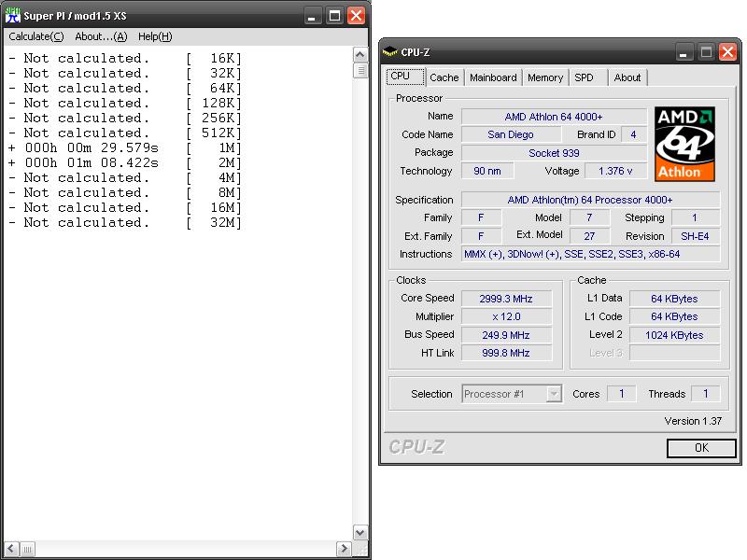The width and height of the screenshot is (747, 560).
Task: Click the OK button in CPU-Z
Action: pyautogui.click(x=701, y=448)
